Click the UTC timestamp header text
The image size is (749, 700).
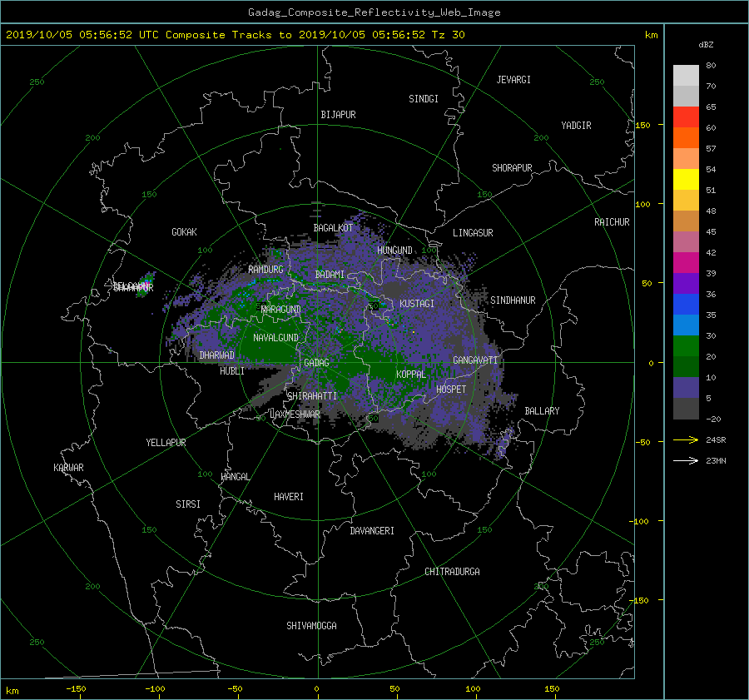tap(235, 35)
